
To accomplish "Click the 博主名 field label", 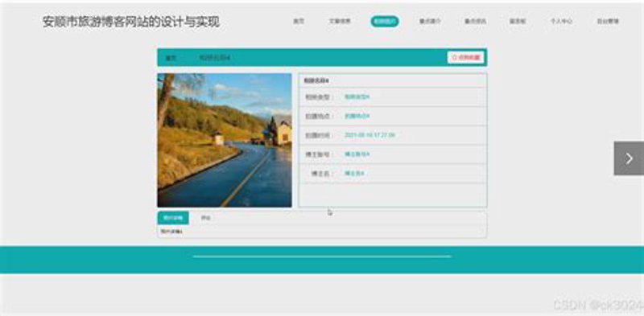I will [322, 174].
